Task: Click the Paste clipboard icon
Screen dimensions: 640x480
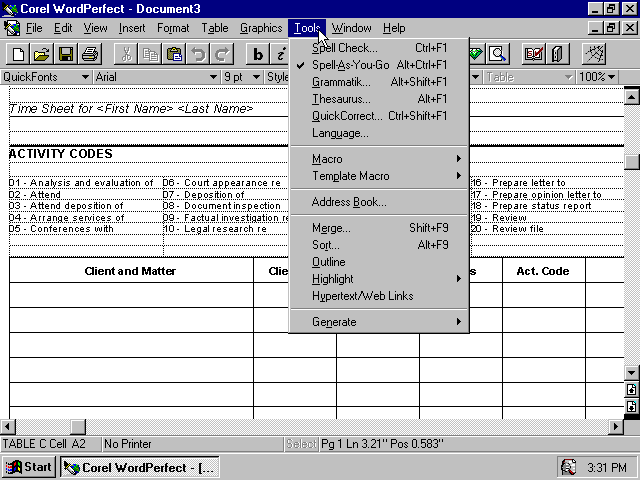Action: point(174,54)
